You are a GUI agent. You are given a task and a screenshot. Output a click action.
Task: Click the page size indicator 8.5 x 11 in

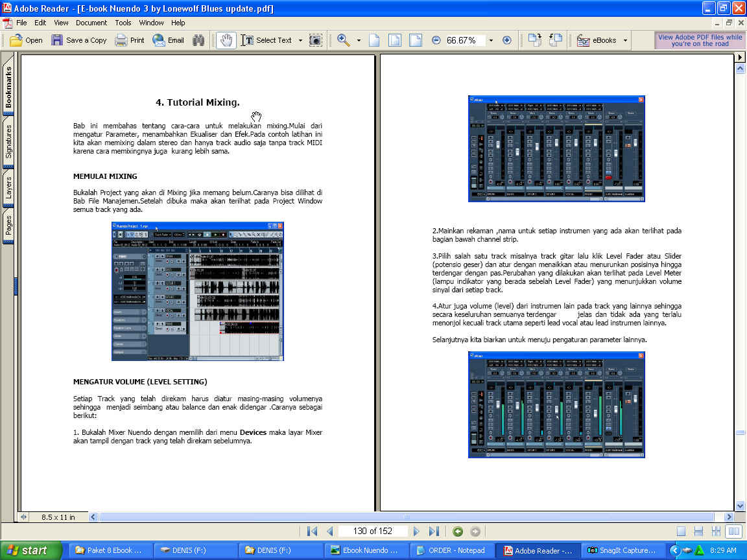coord(58,517)
